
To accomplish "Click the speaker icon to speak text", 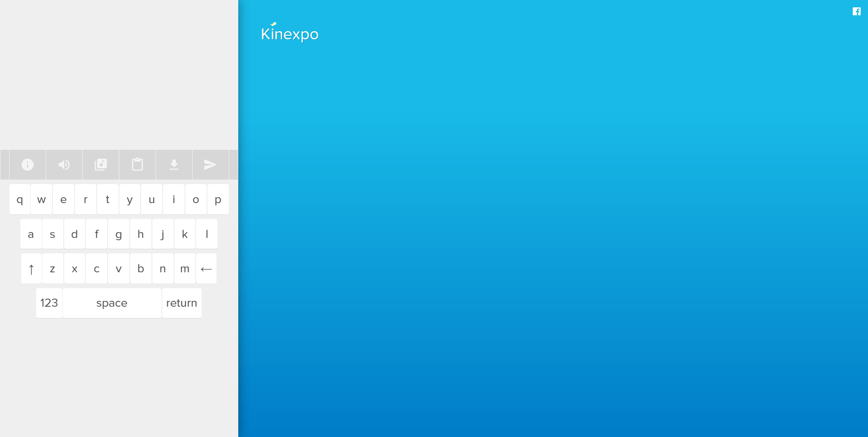I will [x=64, y=165].
